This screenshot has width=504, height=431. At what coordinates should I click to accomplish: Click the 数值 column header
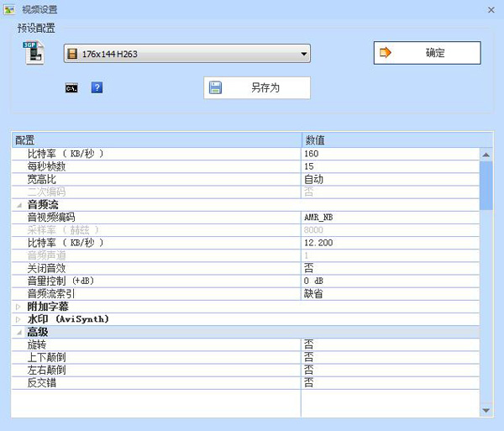[x=397, y=140]
